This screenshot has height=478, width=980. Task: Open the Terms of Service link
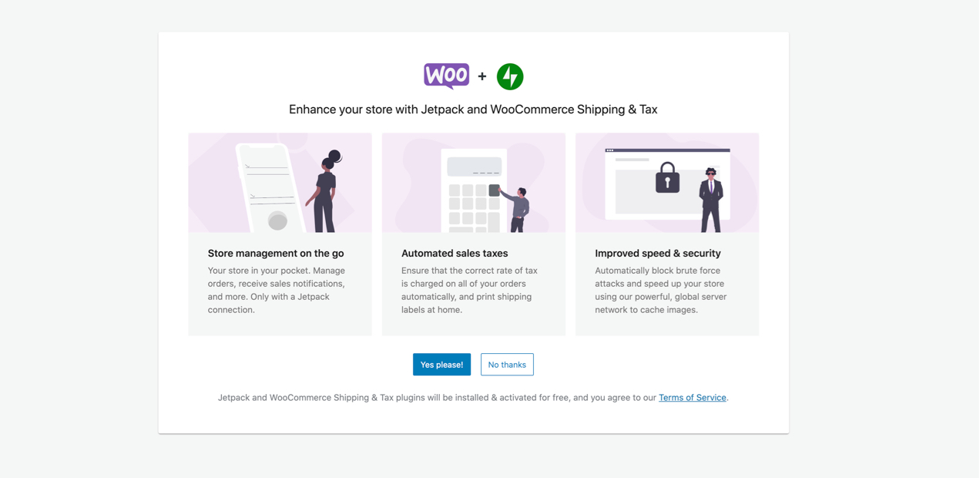pyautogui.click(x=693, y=398)
